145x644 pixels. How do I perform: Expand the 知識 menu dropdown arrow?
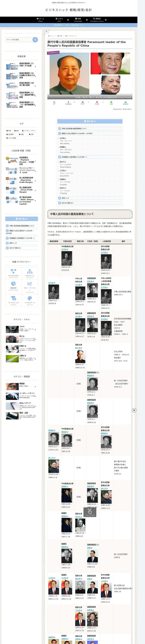(87, 20)
